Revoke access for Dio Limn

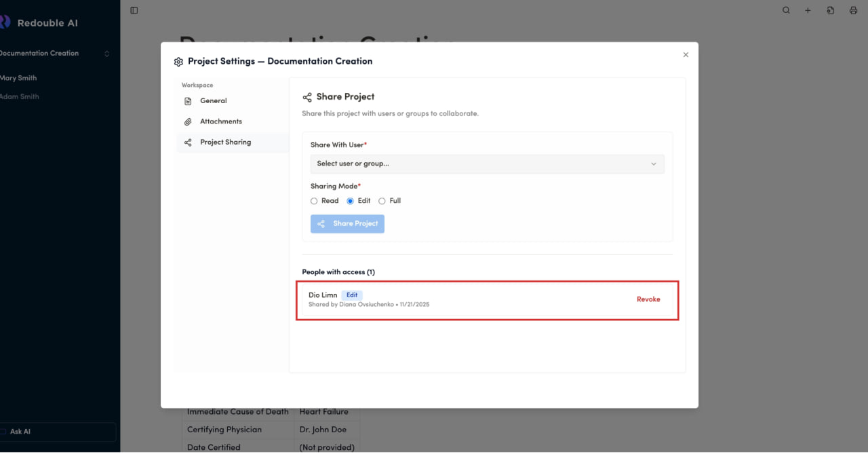point(648,299)
